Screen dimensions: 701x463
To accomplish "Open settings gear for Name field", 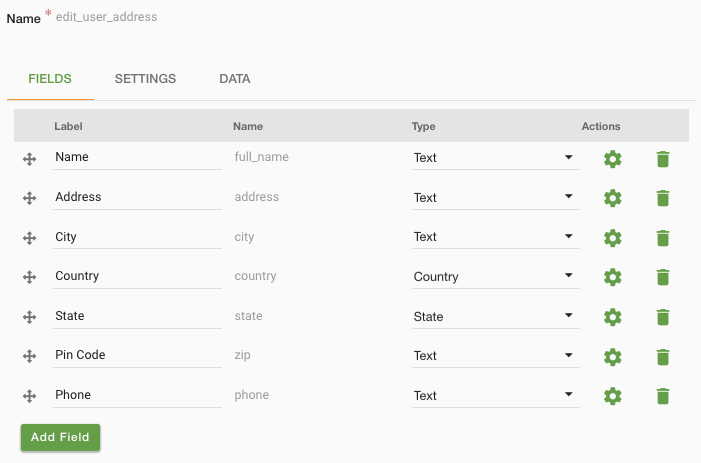I will 612,159.
